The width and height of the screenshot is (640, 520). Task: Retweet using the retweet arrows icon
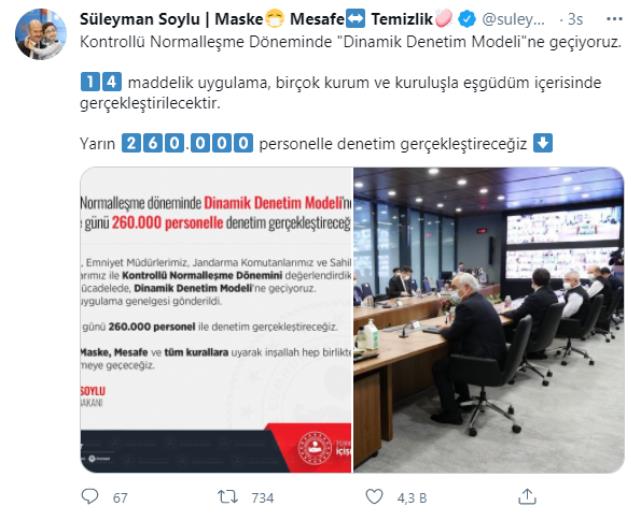(227, 497)
